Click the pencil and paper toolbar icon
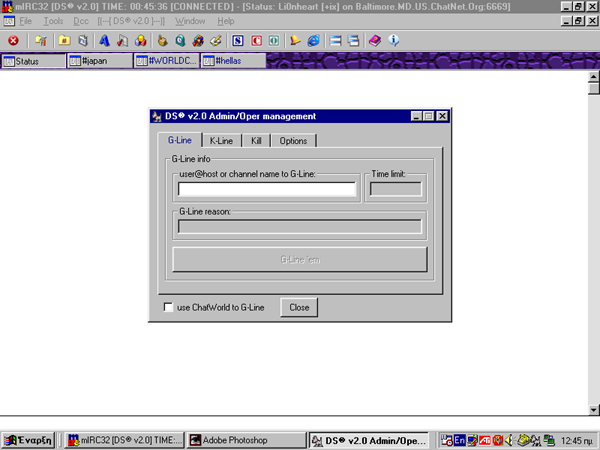Screen dimensions: 600x450 click(216, 41)
